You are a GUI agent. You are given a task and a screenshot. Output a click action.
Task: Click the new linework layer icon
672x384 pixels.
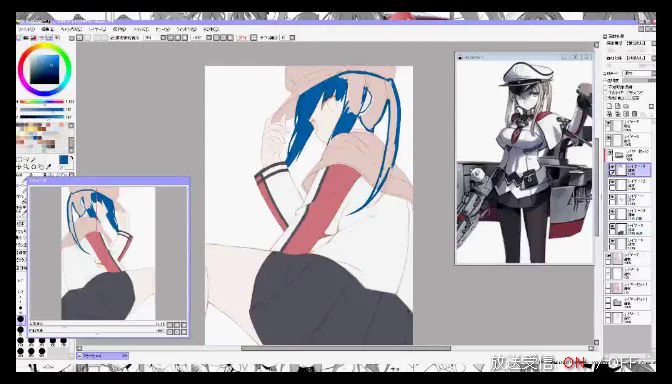click(x=618, y=106)
